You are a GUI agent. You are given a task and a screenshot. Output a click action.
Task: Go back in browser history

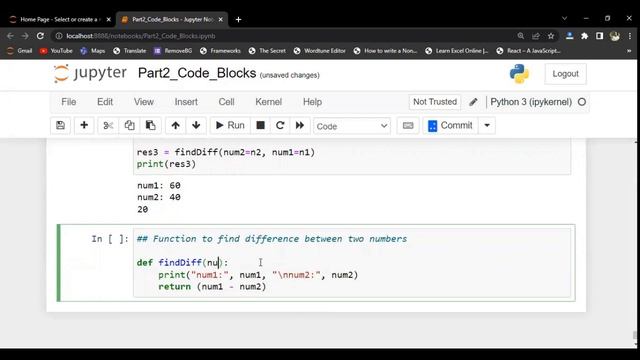10,36
